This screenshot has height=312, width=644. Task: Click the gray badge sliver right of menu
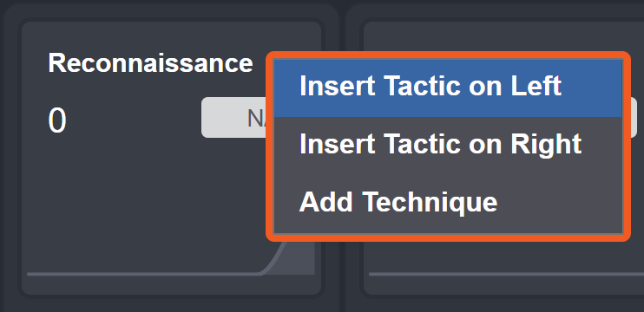[x=634, y=118]
